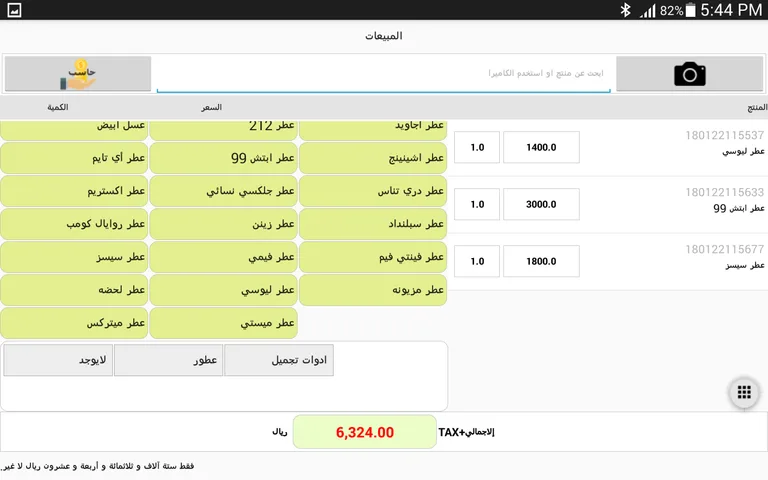Select product عطر اجاويد
Viewport: 768px width, 480px height.
pyautogui.click(x=373, y=130)
